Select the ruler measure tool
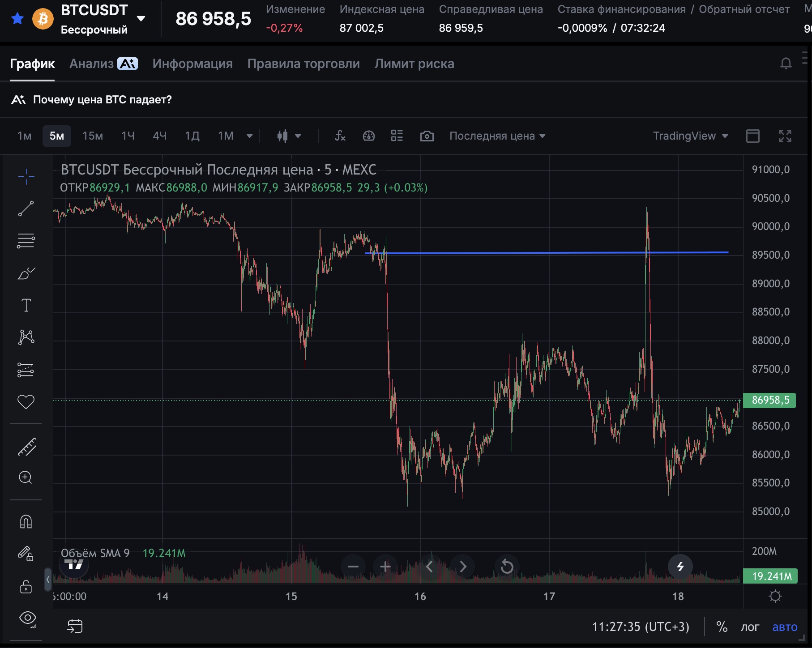This screenshot has height=648, width=812. point(26,447)
